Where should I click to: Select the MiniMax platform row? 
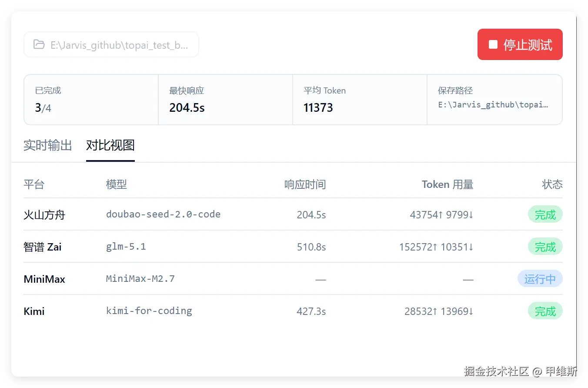coord(293,279)
